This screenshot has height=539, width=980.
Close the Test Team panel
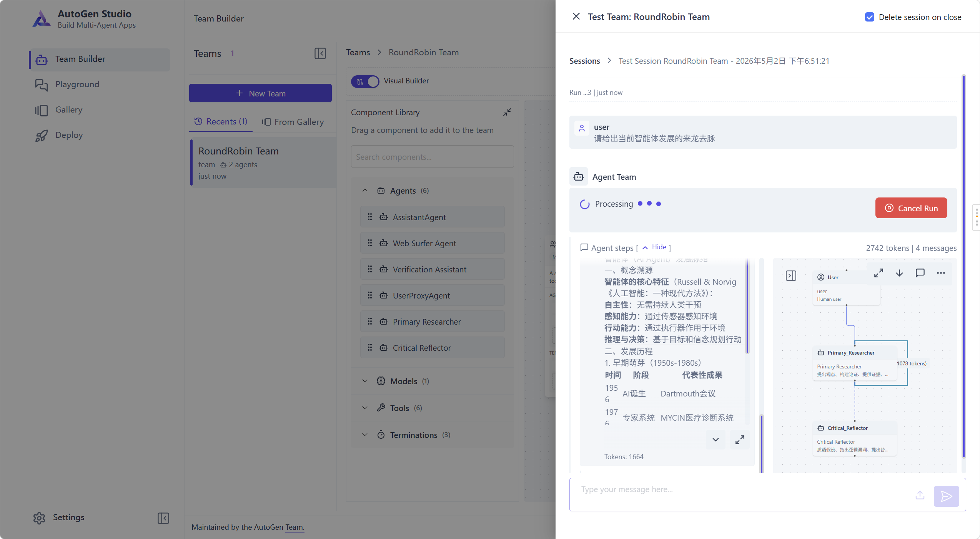(576, 17)
